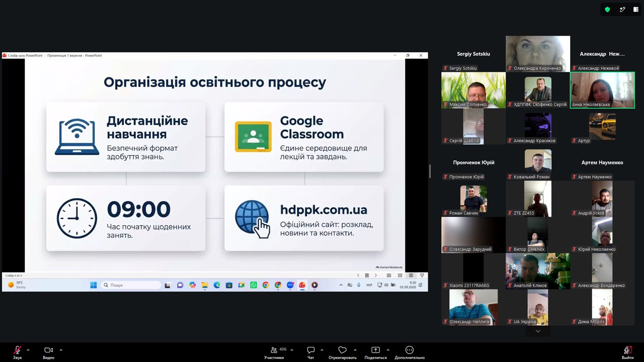Open the Участники participants panel
644x362 pixels.
(274, 352)
